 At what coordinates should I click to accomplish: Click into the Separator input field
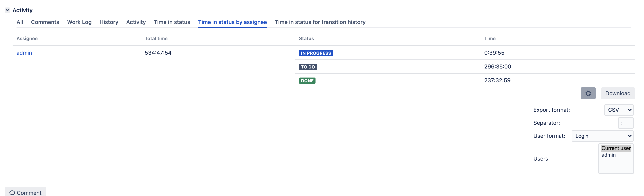point(626,123)
